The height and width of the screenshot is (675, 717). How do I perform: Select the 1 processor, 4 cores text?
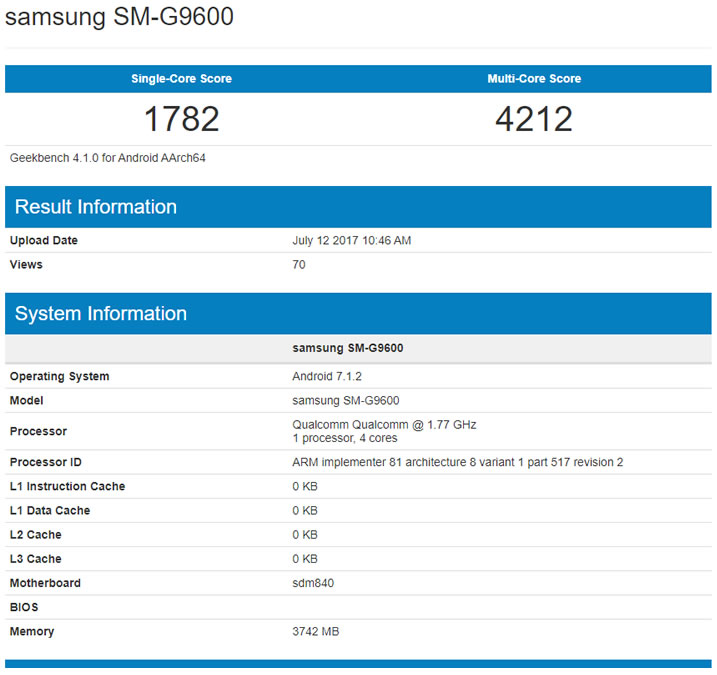(x=345, y=438)
